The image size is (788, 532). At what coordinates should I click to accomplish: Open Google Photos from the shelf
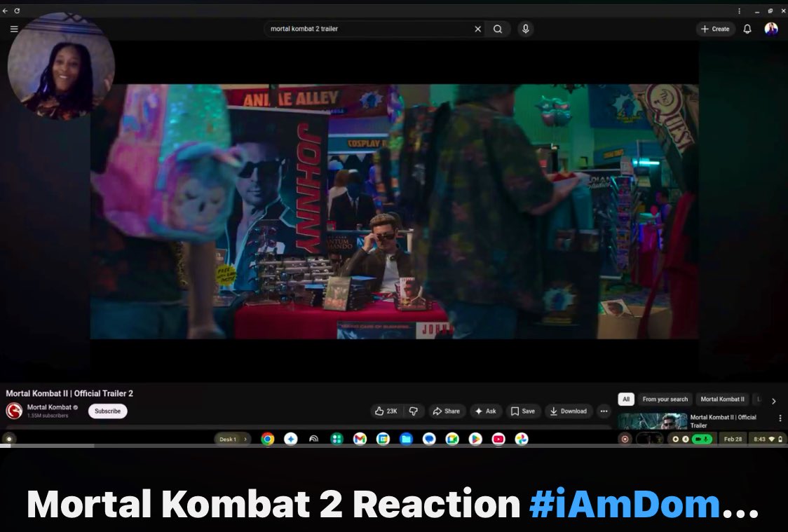[x=522, y=439]
